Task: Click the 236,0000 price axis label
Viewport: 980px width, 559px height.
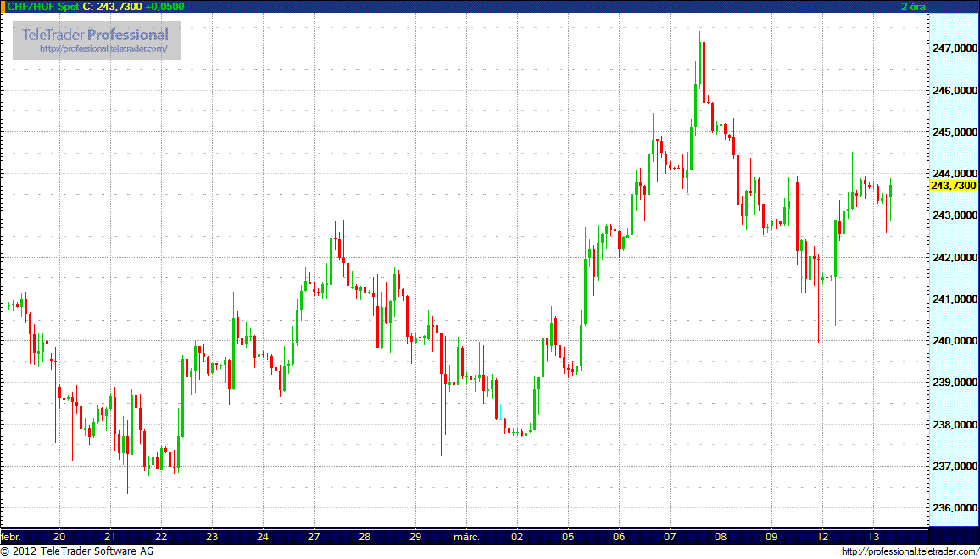Action: 953,508
